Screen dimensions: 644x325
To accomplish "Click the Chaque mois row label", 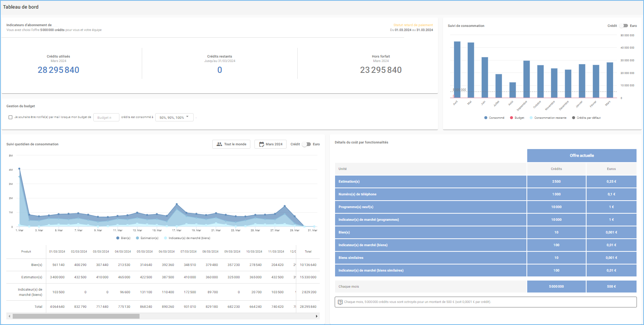I will point(348,287).
